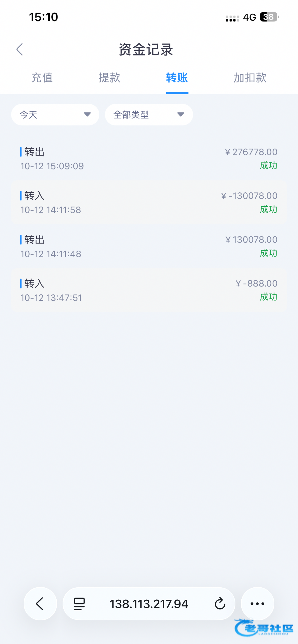Viewport: 298px width, 644px height.
Task: Open the 转入 record at 14:11:58
Action: click(x=149, y=203)
